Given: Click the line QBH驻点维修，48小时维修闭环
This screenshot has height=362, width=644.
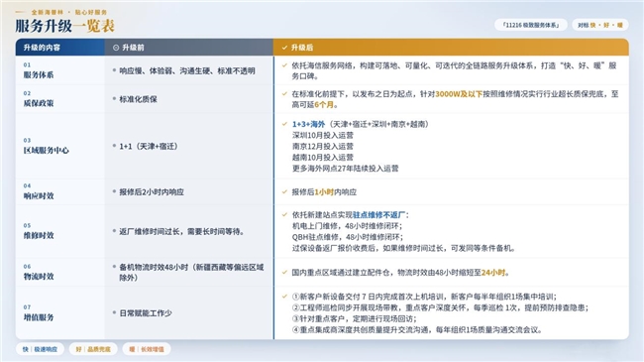Looking at the screenshot, I should [x=348, y=237].
